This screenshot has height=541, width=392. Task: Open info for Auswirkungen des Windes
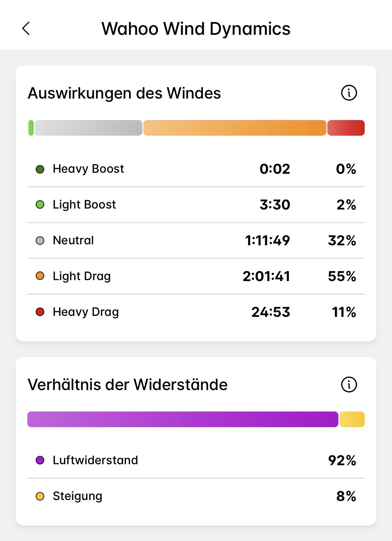(x=349, y=93)
